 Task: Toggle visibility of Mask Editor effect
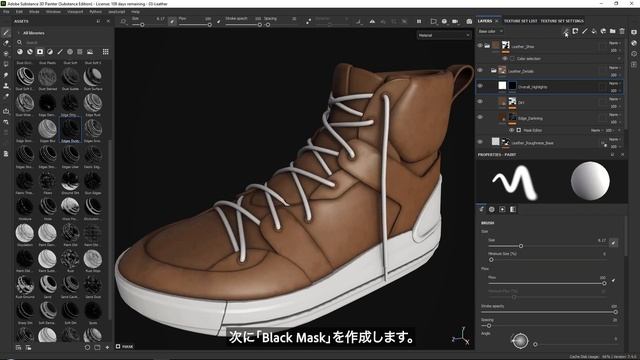tap(511, 130)
